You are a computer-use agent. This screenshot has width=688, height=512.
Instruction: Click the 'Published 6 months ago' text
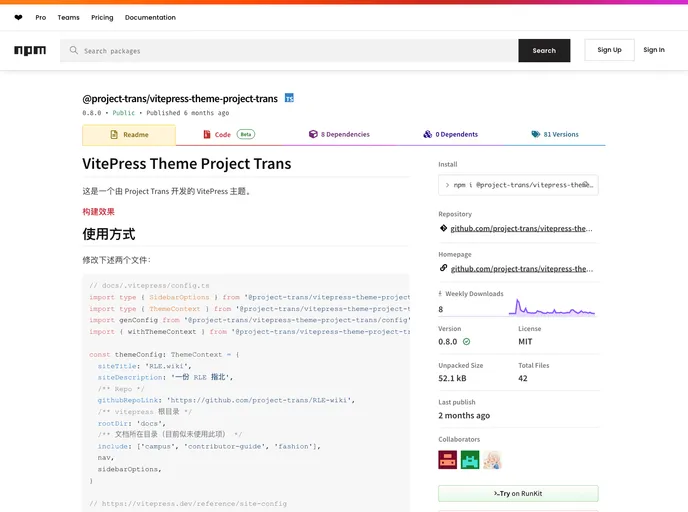188,113
